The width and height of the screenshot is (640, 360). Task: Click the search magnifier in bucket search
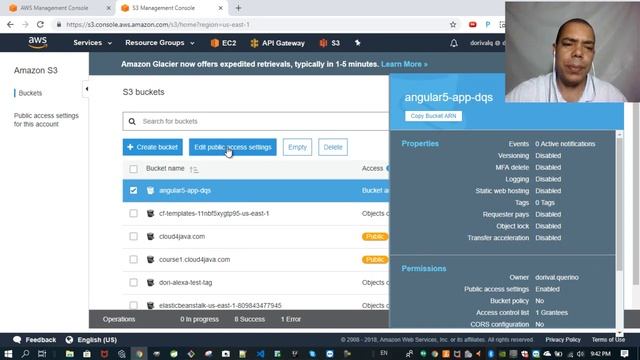(x=132, y=121)
